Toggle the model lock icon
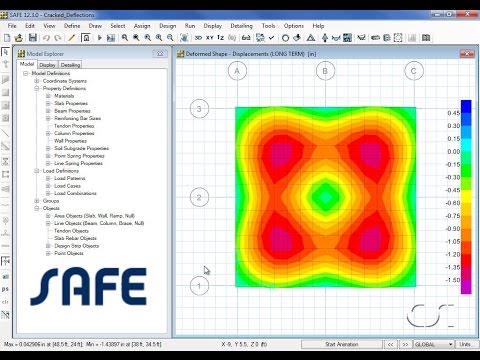The height and width of the screenshot is (360, 480). (86, 38)
